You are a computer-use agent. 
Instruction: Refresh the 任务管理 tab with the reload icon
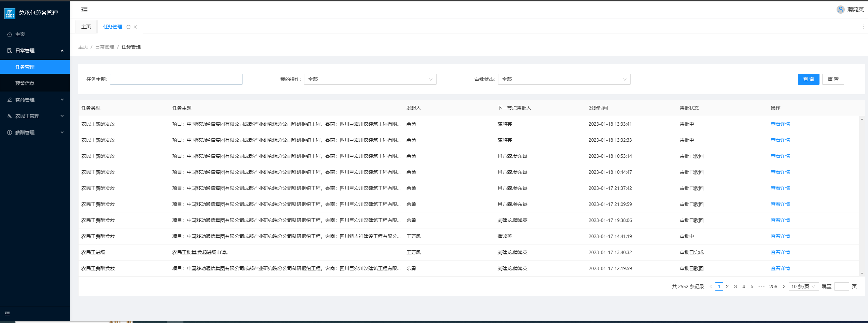[128, 27]
